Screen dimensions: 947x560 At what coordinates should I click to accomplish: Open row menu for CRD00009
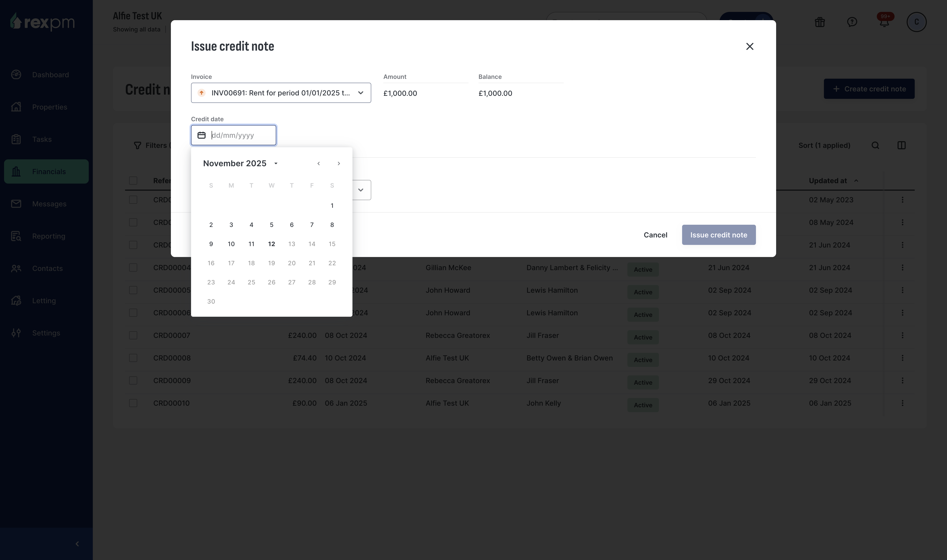pos(902,380)
